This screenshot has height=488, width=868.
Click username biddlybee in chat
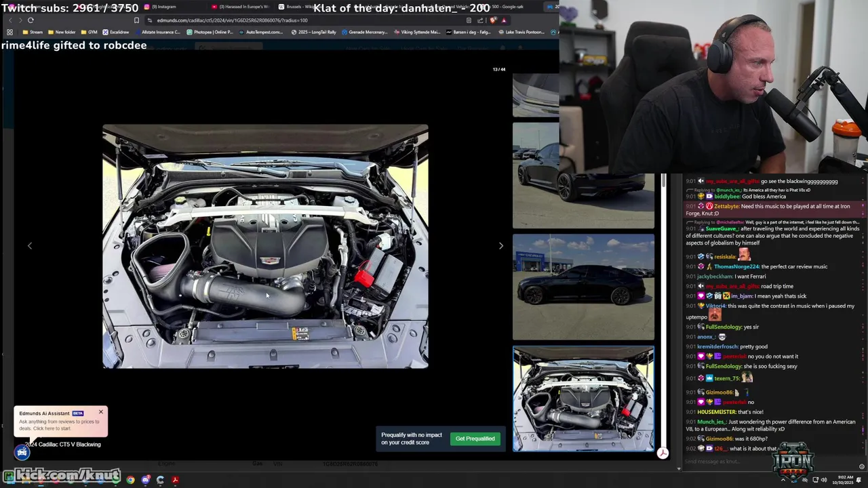(x=727, y=197)
